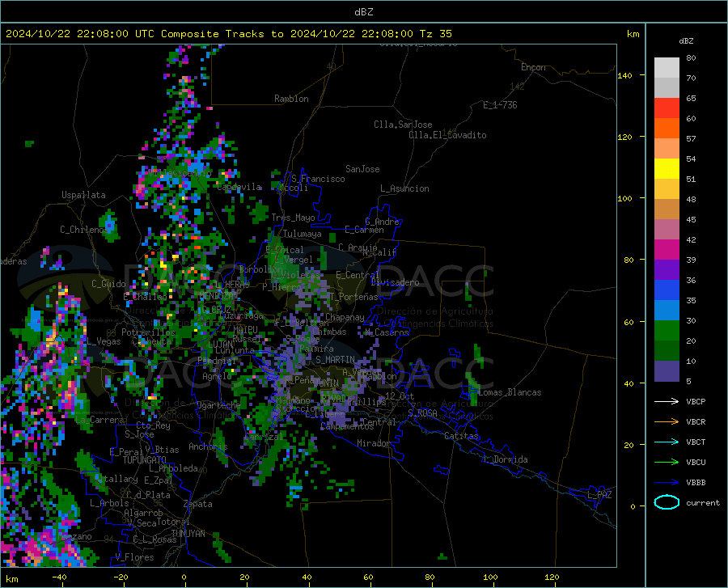Click the 'L_Dormida' map label
The image size is (728, 588).
tap(505, 459)
